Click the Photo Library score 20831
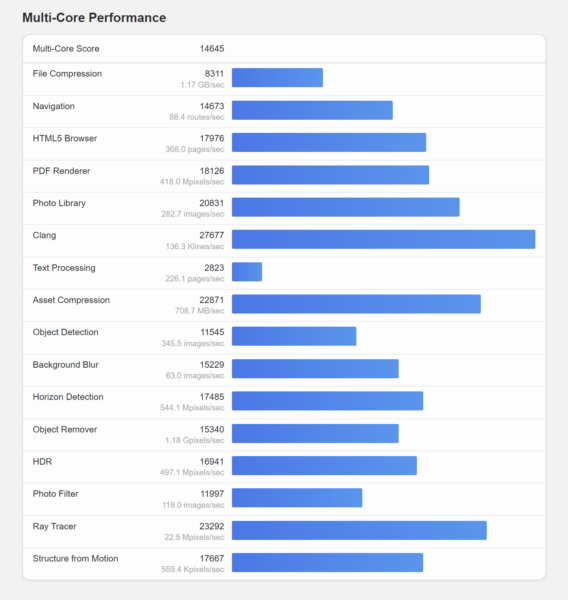The image size is (568, 600). (211, 203)
